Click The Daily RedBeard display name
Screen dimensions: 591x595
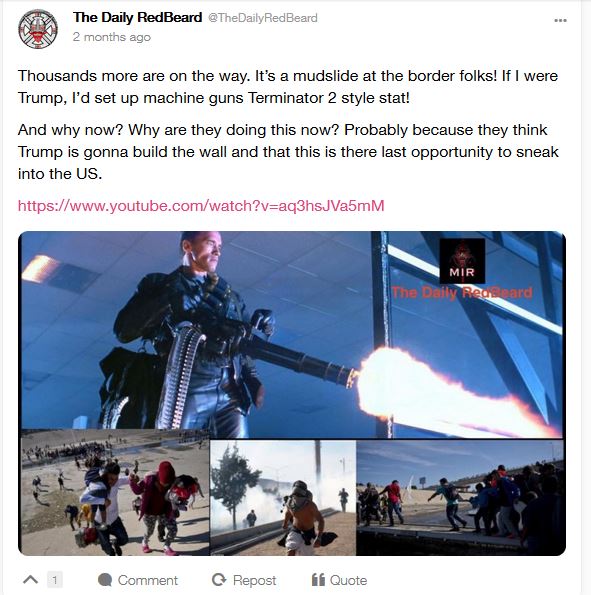pos(137,17)
